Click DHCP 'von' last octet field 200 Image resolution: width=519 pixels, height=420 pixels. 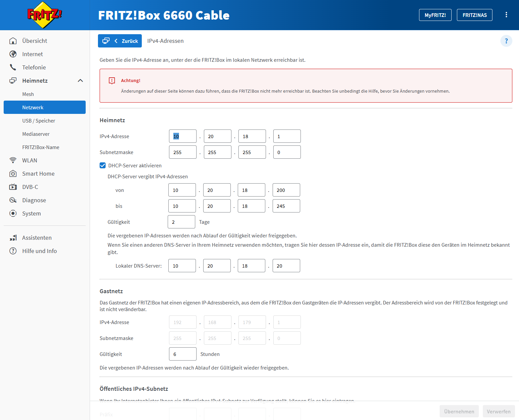pyautogui.click(x=286, y=190)
